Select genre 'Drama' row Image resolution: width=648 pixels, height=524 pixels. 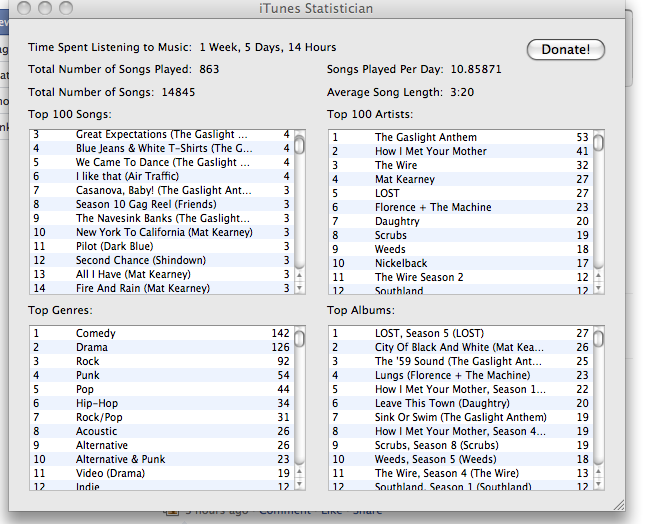coord(162,348)
